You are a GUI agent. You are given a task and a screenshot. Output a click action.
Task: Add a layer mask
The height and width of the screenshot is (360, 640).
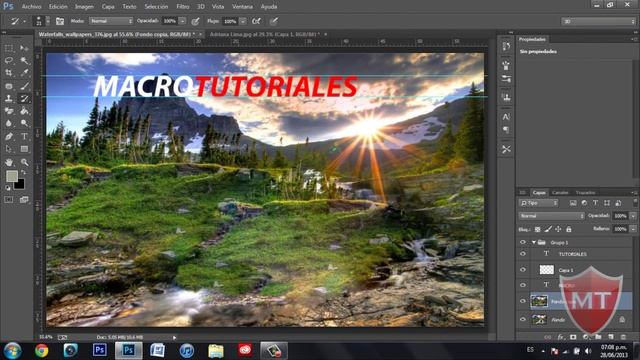click(573, 337)
